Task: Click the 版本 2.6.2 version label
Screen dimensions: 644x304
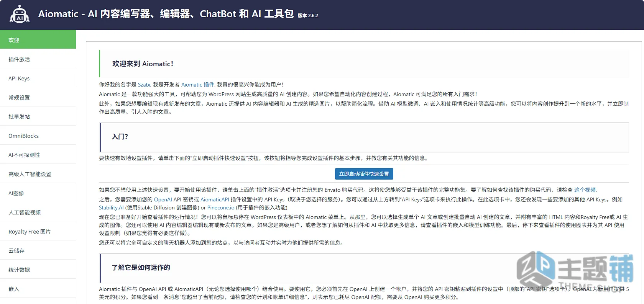Action: point(308,16)
